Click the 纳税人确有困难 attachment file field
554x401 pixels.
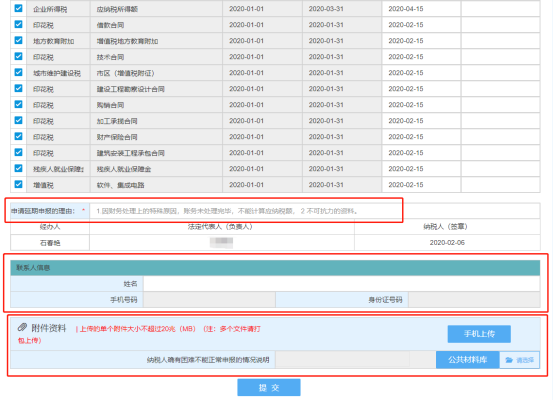[355, 360]
